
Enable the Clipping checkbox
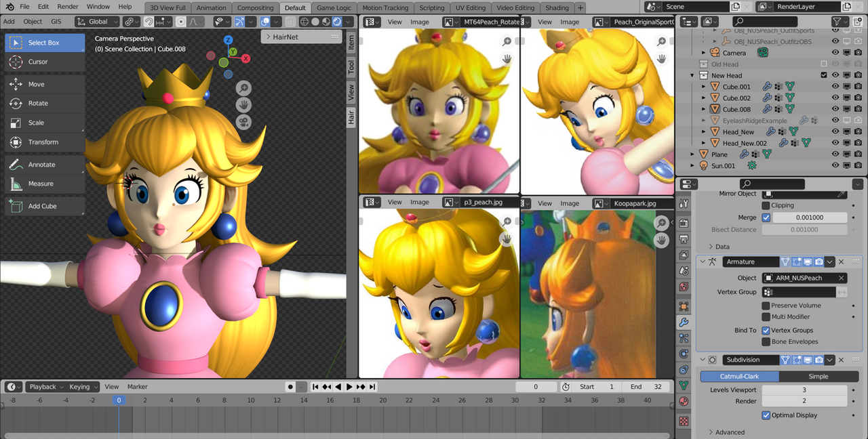[766, 205]
